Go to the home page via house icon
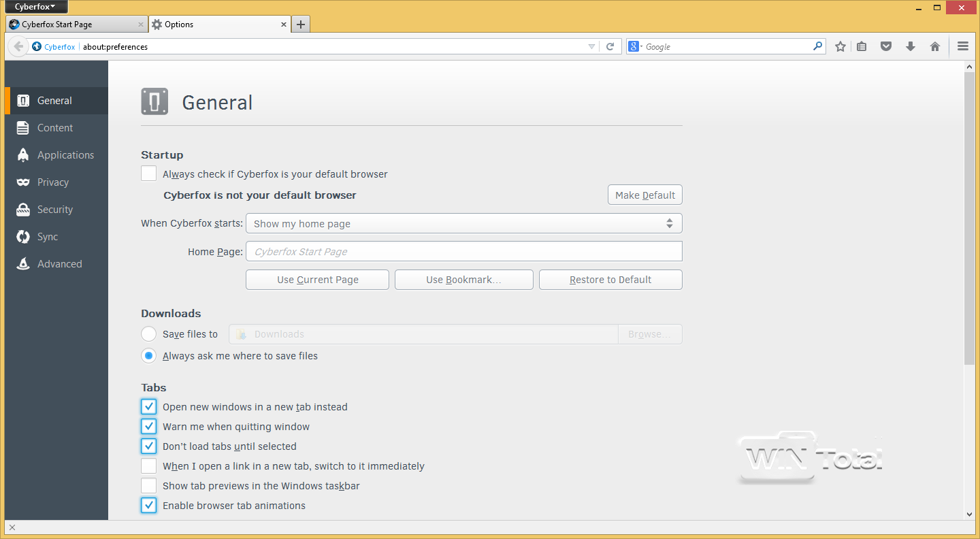The image size is (980, 539). (935, 46)
